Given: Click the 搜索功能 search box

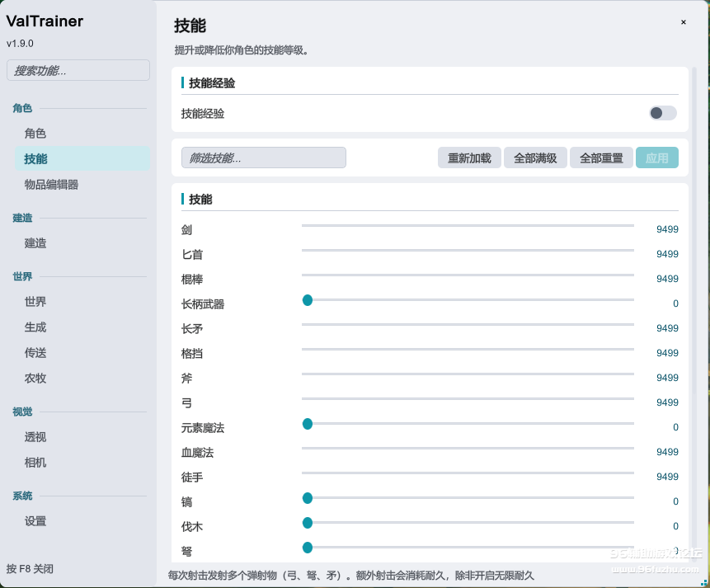Looking at the screenshot, I should (78, 70).
